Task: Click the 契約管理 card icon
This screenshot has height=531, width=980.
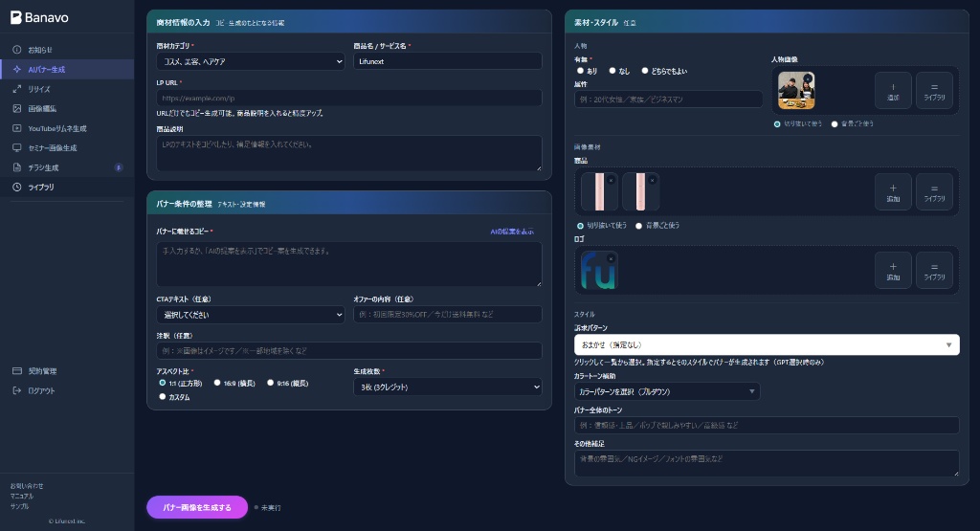Action: pos(17,370)
